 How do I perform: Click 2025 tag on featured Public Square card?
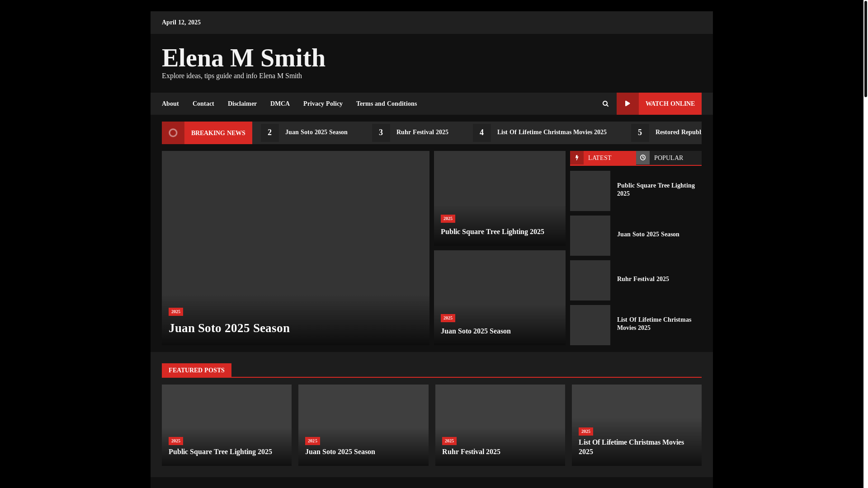(176, 441)
